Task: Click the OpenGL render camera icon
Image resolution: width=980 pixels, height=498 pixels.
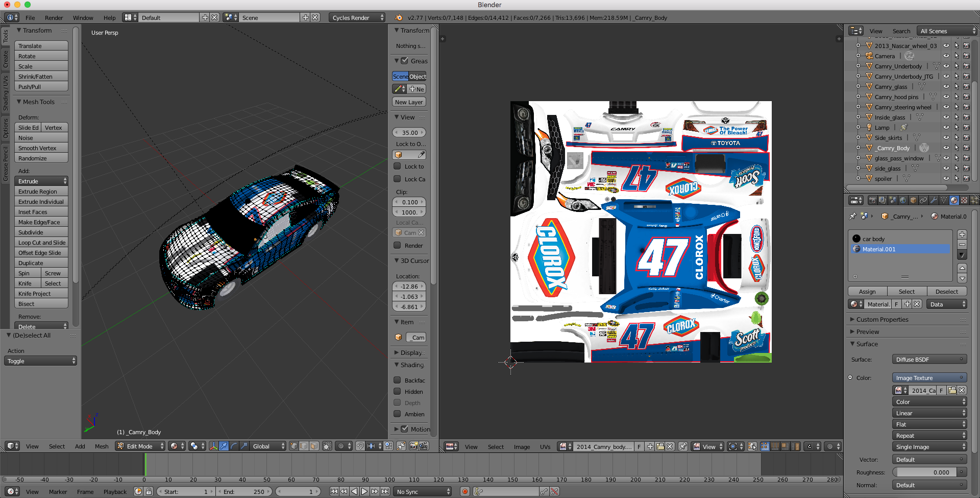Action: point(414,446)
